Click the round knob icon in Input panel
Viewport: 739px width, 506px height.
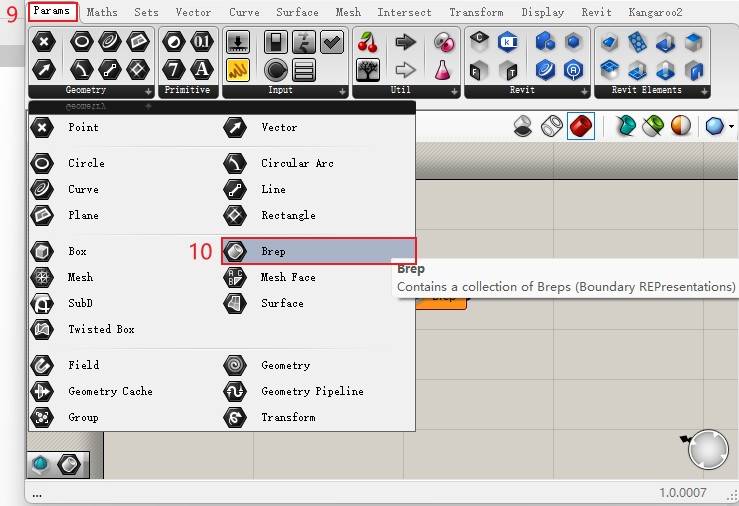click(276, 70)
